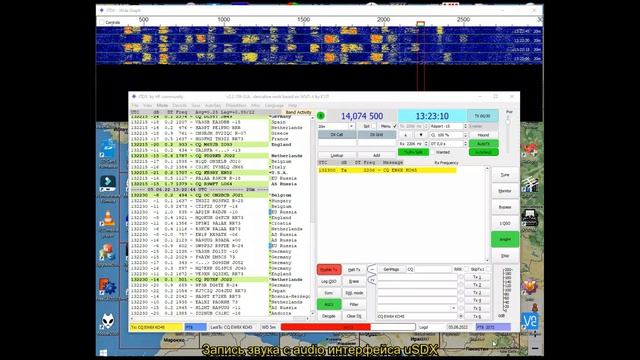Open the Decode menu
The image size is (640, 360).
click(180, 105)
